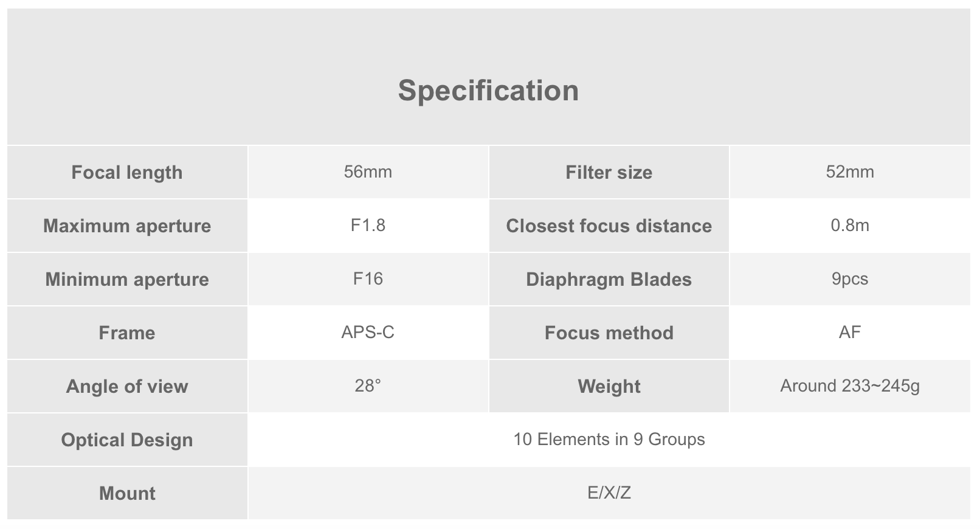
Task: Select the 10 Elements in 9 Groups text
Action: pyautogui.click(x=609, y=440)
